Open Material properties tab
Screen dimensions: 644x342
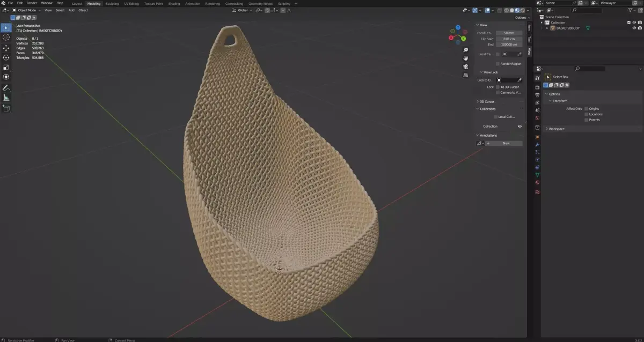coord(537,182)
